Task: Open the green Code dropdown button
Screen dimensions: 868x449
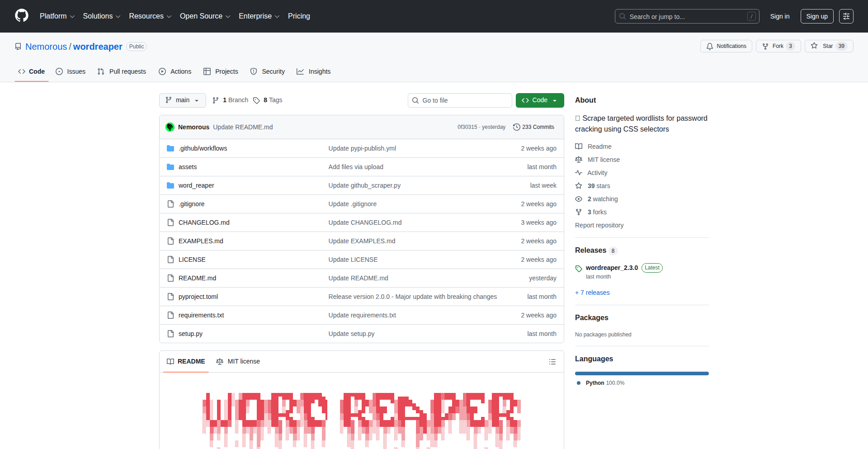Action: [540, 100]
